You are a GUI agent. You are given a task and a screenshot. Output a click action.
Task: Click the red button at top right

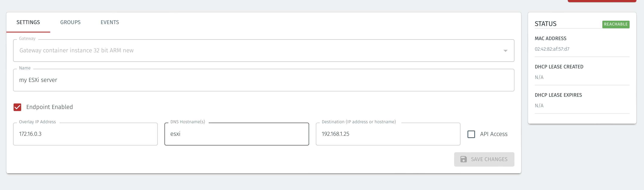coord(602,1)
